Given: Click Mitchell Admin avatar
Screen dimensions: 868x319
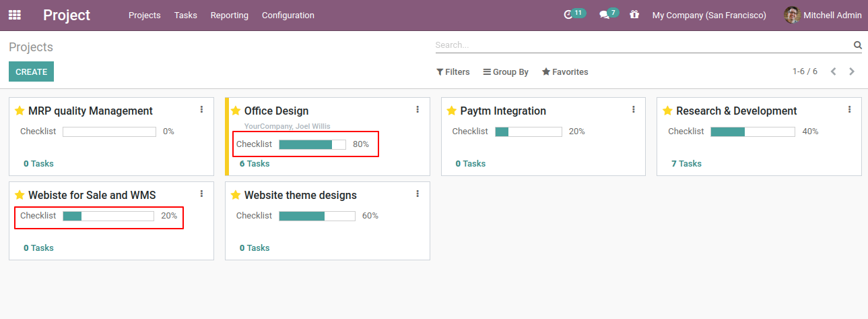Looking at the screenshot, I should 792,15.
